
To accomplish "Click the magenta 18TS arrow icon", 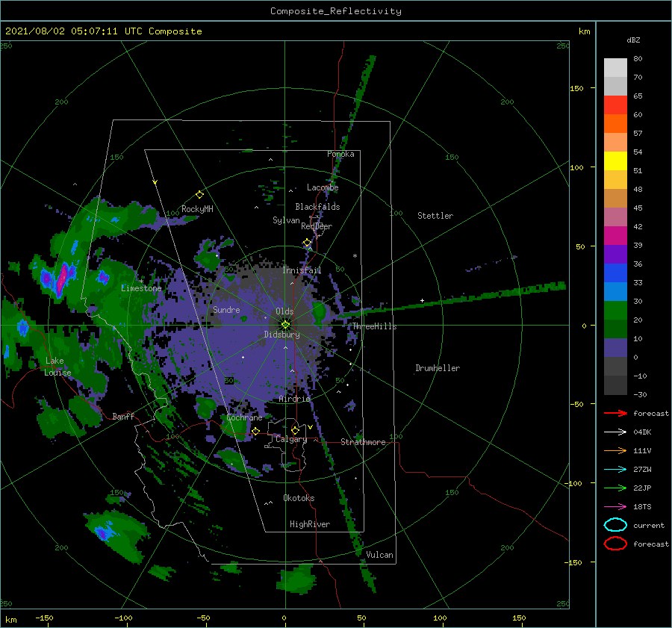I will 615,507.
